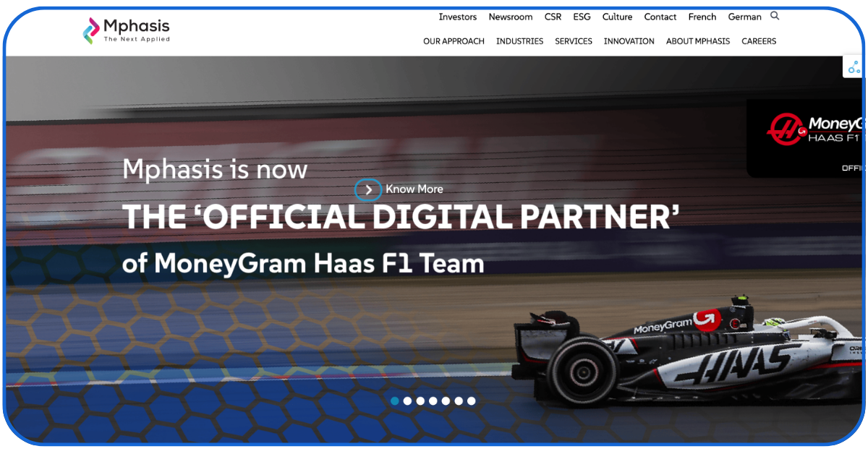The height and width of the screenshot is (454, 868).
Task: Open the INNOVATION menu
Action: pos(629,41)
